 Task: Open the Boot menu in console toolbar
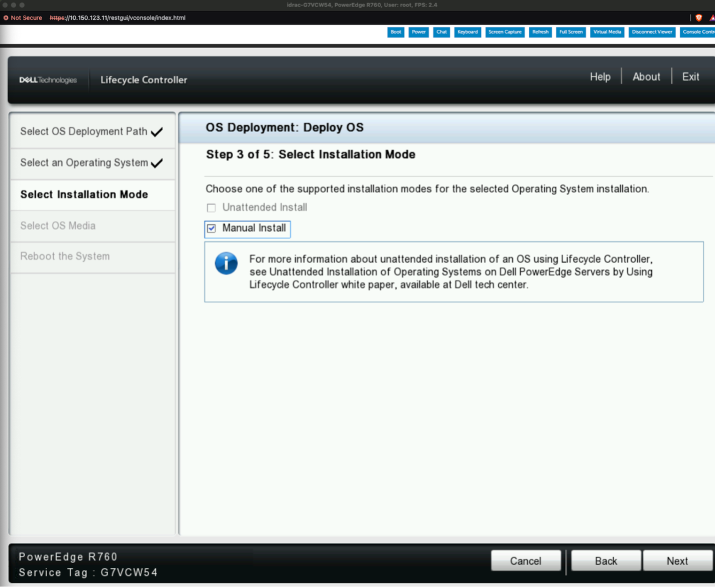(395, 32)
